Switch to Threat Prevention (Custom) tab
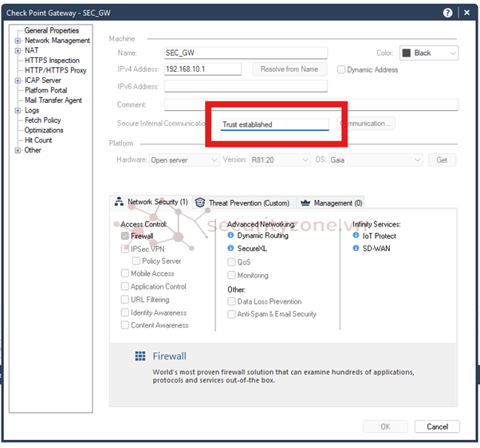 point(244,203)
